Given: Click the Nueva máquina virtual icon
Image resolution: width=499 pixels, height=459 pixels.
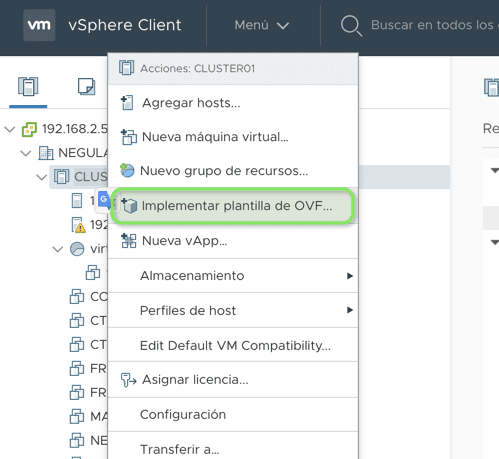Looking at the screenshot, I should pyautogui.click(x=129, y=137).
